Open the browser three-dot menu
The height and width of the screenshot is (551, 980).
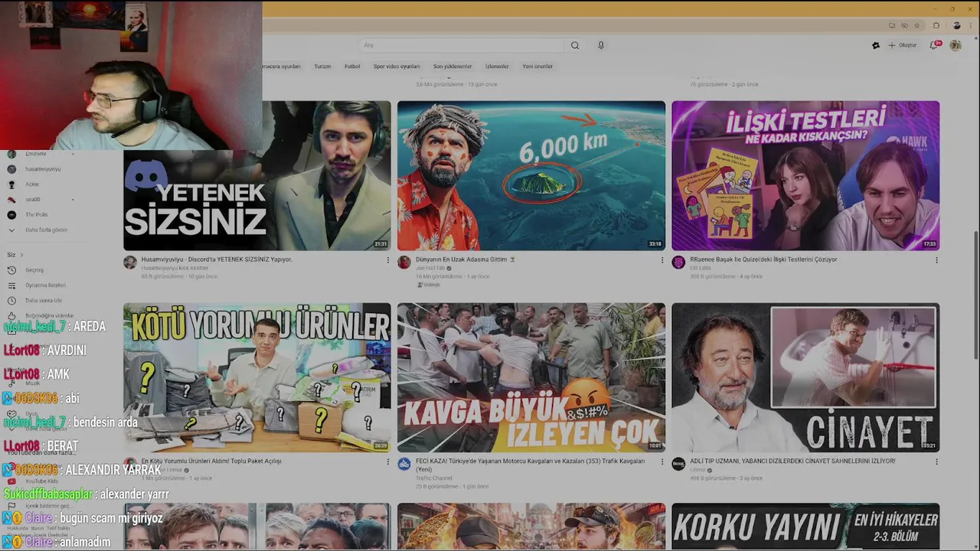[970, 25]
